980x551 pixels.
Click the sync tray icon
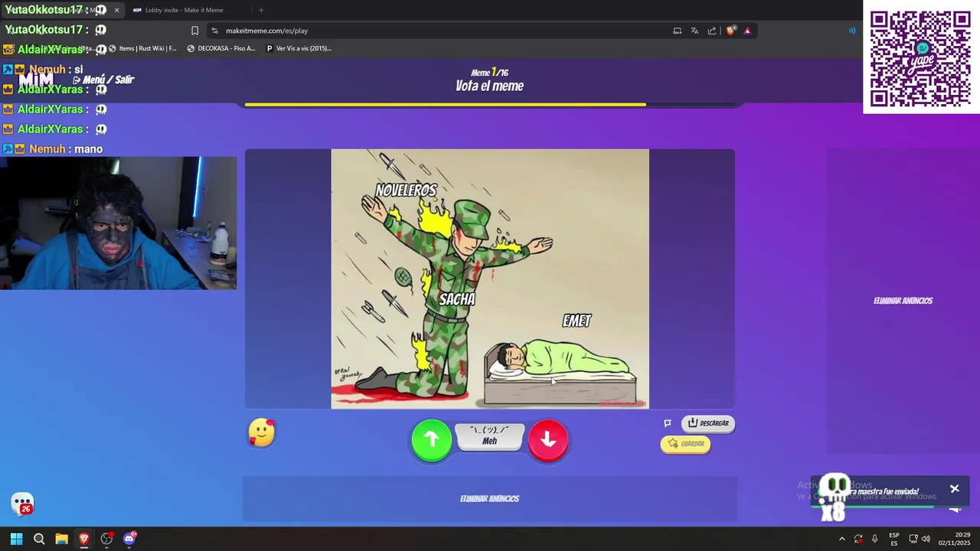(x=858, y=539)
